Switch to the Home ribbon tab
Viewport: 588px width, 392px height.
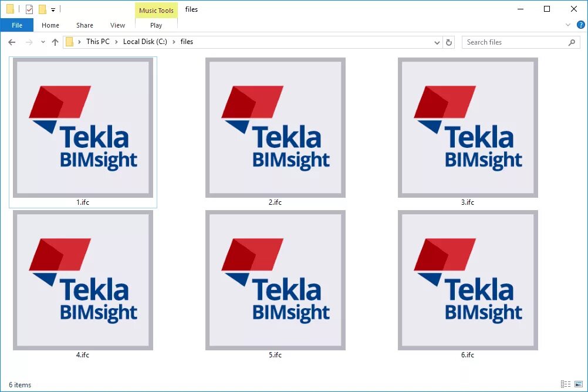click(50, 25)
